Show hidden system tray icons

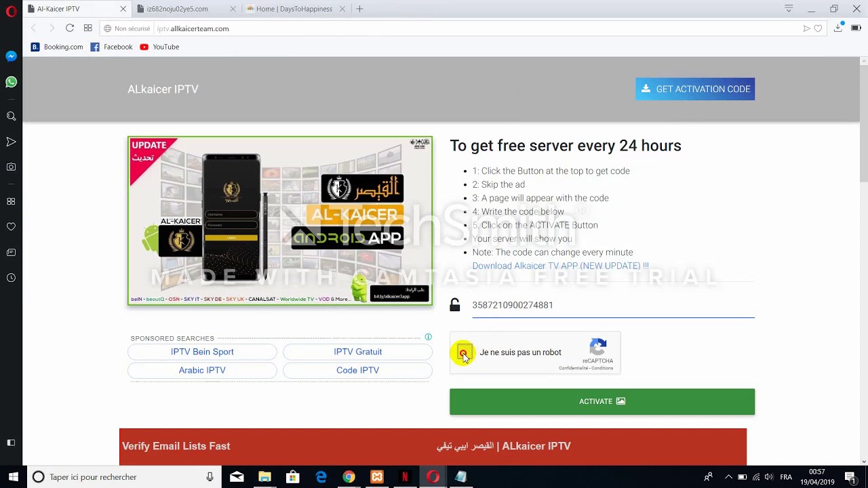[728, 477]
